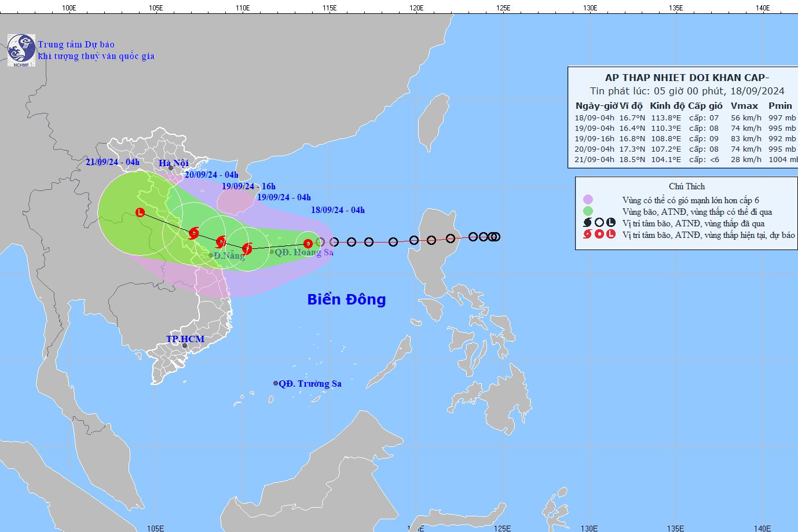798x532 pixels.
Task: Click the 'QĐ. Trường Sa' label
Action: pyautogui.click(x=310, y=384)
